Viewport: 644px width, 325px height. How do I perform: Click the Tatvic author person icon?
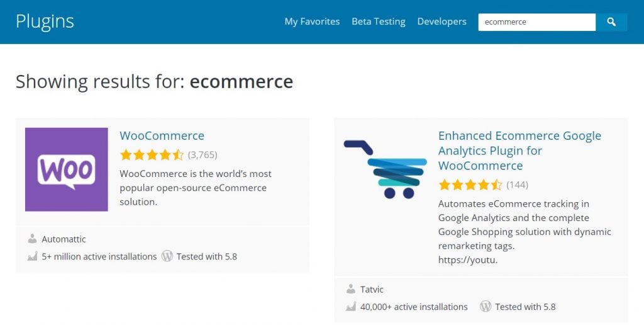tap(351, 290)
